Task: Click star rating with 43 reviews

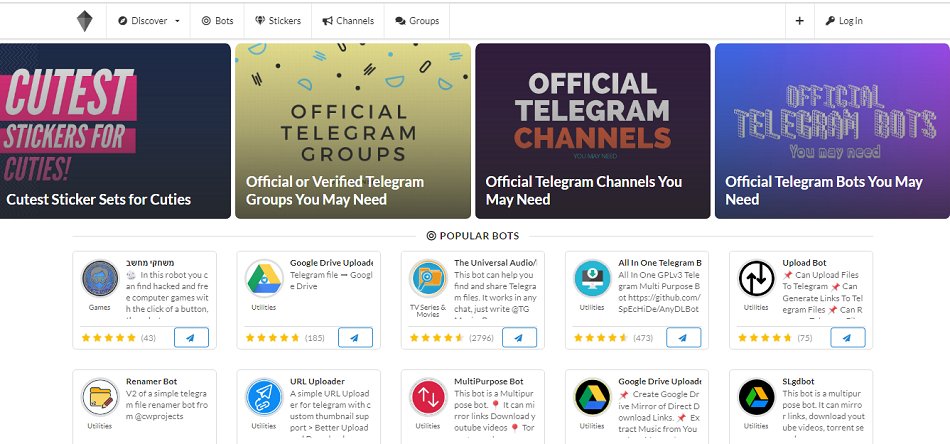Action: (x=107, y=337)
